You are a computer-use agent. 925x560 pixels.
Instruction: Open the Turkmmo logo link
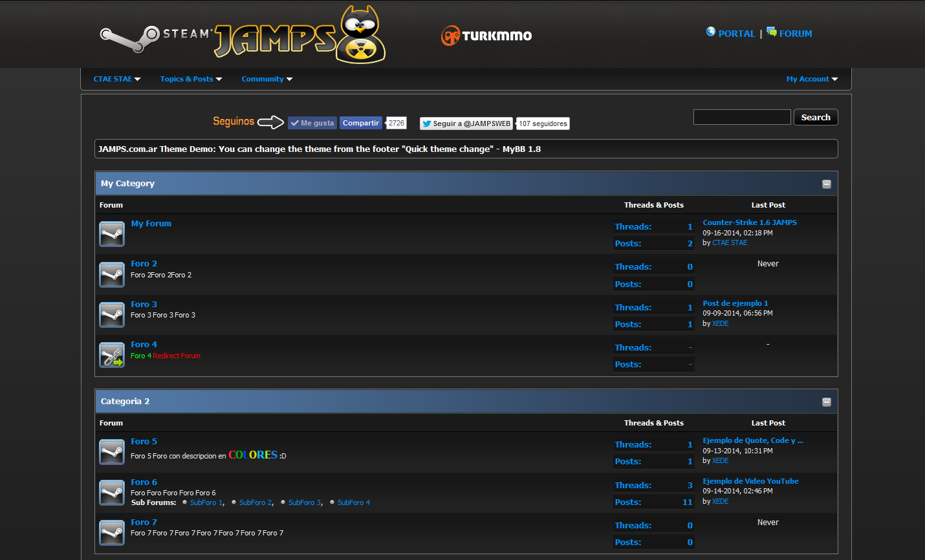pos(486,36)
